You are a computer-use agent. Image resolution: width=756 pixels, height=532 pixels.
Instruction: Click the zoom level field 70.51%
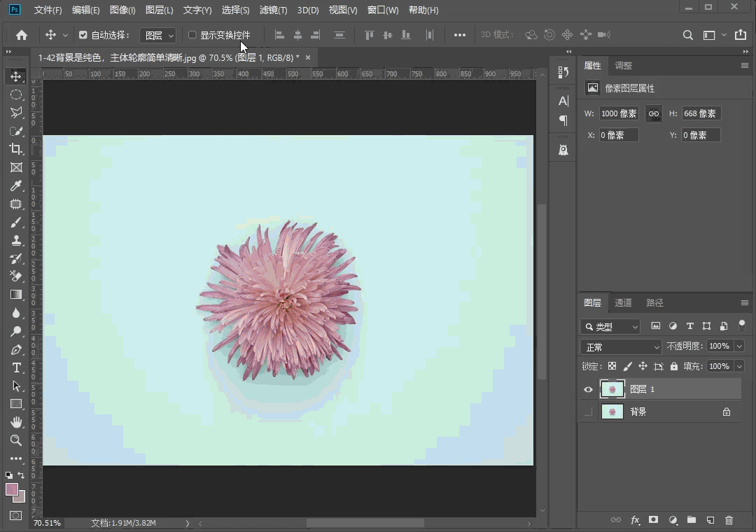coord(48,523)
